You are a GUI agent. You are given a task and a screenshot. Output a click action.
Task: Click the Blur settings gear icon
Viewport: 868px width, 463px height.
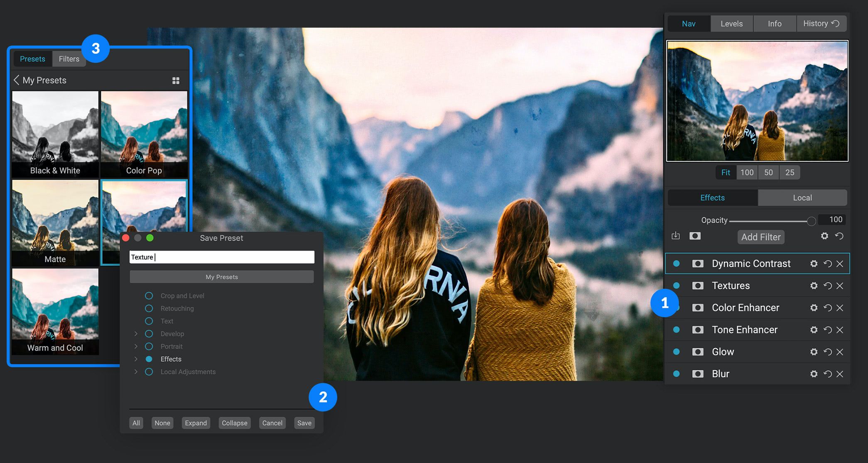(x=814, y=373)
